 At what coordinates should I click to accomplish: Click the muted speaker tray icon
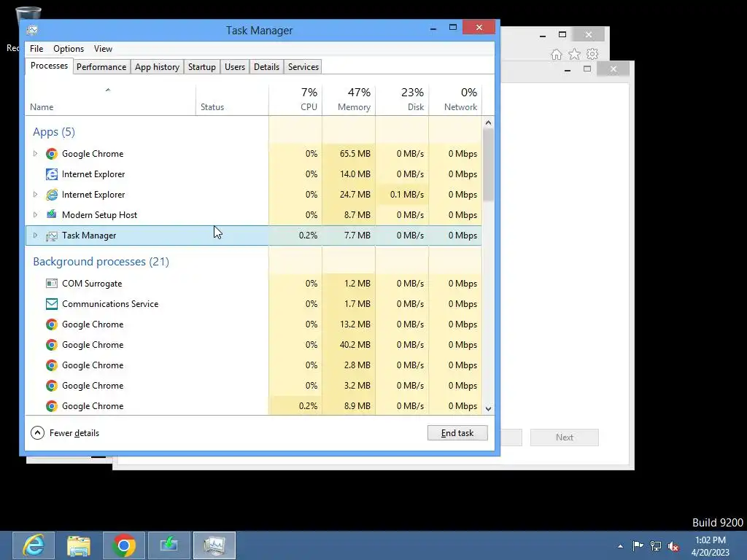tap(673, 546)
